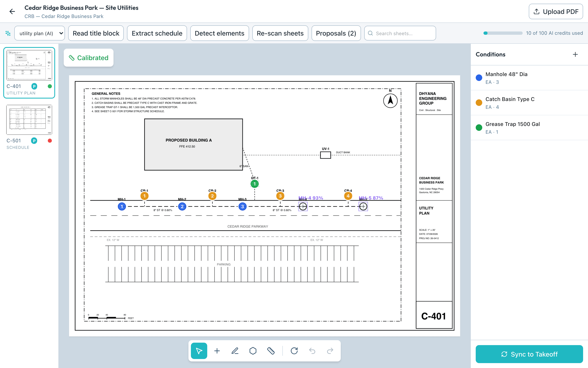The width and height of the screenshot is (588, 368).
Task: Click the Upload PDF button
Action: (x=556, y=11)
